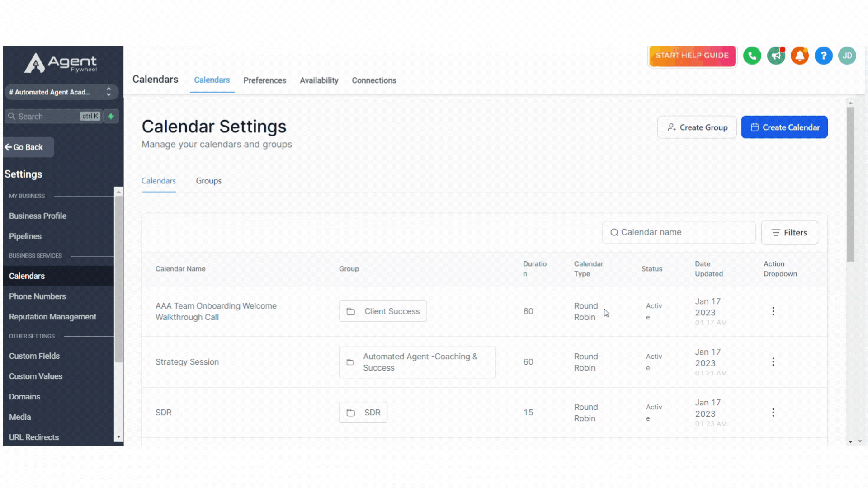
Task: Open the phone call icon
Action: click(752, 56)
